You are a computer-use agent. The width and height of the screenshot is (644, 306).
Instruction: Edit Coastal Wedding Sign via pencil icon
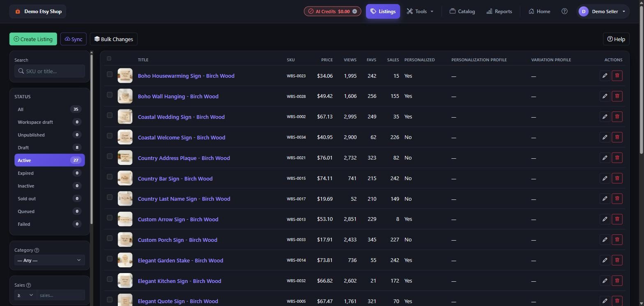coord(605,117)
